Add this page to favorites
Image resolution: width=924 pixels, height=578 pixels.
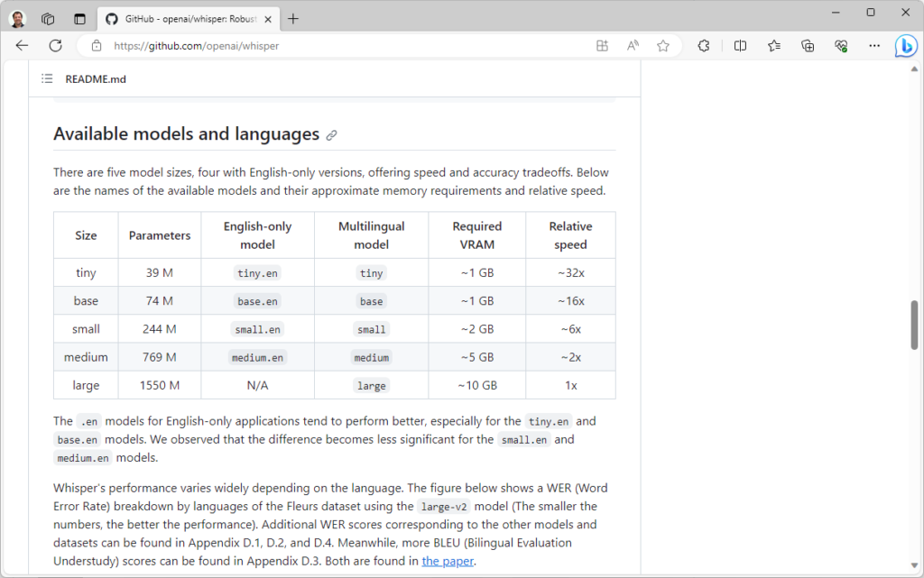pyautogui.click(x=663, y=46)
